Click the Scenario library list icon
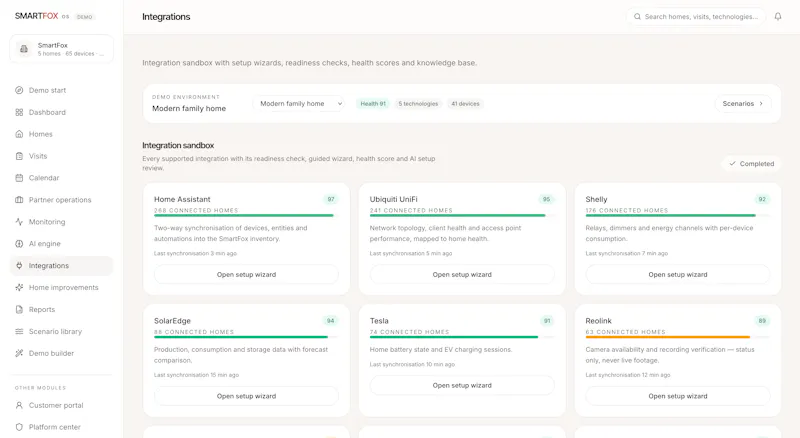 click(19, 331)
